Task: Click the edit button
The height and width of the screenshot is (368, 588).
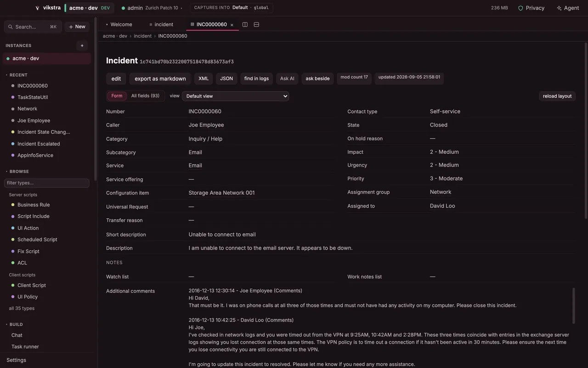Action: (x=116, y=79)
